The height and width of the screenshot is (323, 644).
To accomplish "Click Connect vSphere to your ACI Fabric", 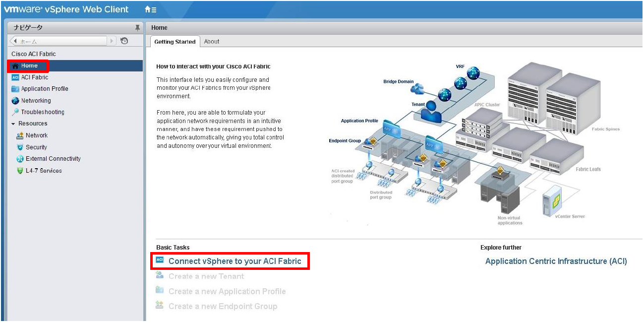I will pyautogui.click(x=235, y=260).
